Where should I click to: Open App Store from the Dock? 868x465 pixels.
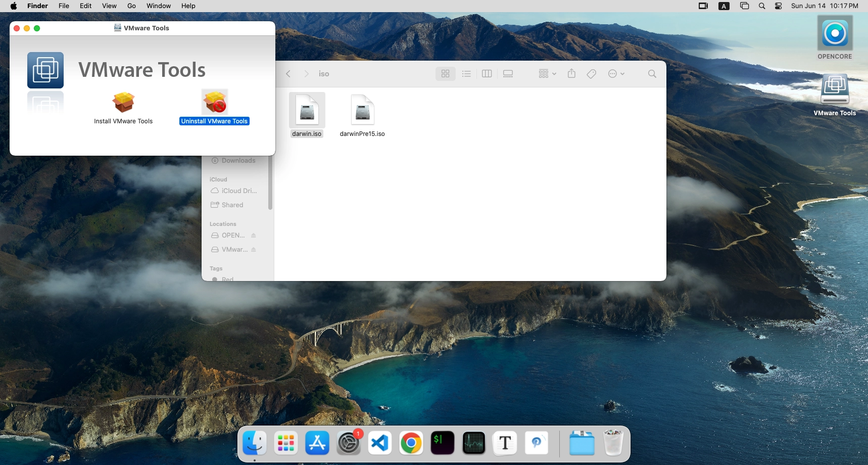click(317, 443)
